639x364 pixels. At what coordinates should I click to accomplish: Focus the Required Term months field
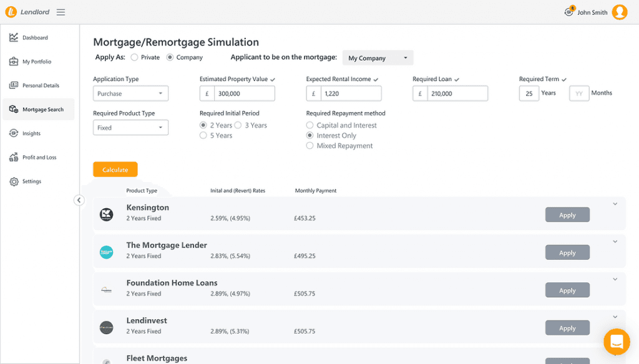[x=579, y=93]
